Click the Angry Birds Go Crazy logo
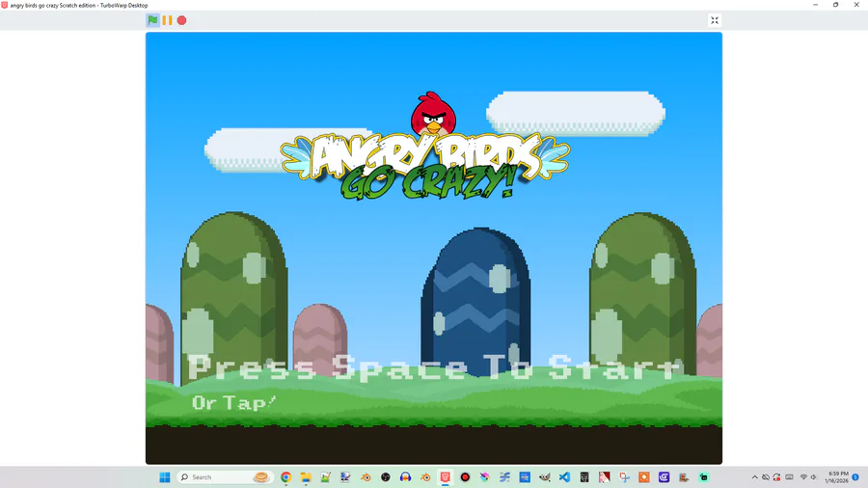Viewport: 868px width, 488px height. tap(425, 166)
